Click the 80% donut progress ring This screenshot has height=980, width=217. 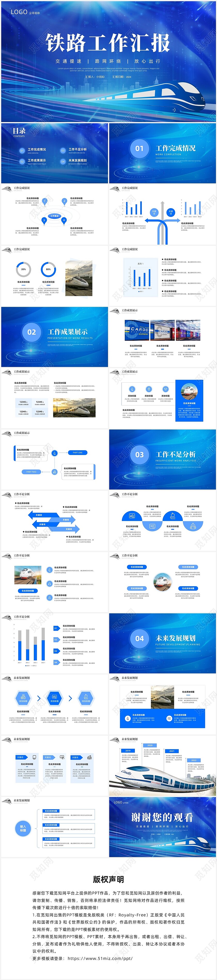48,269
